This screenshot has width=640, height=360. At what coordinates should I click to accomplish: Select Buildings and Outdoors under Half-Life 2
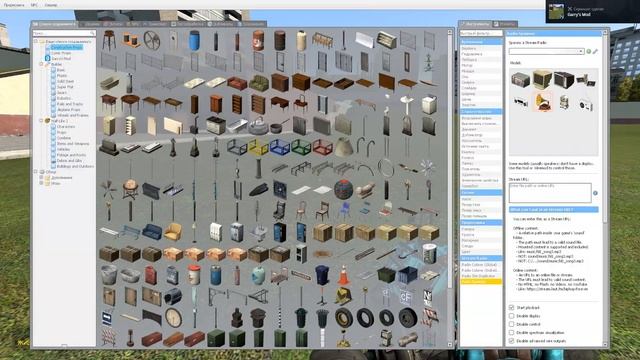75,166
